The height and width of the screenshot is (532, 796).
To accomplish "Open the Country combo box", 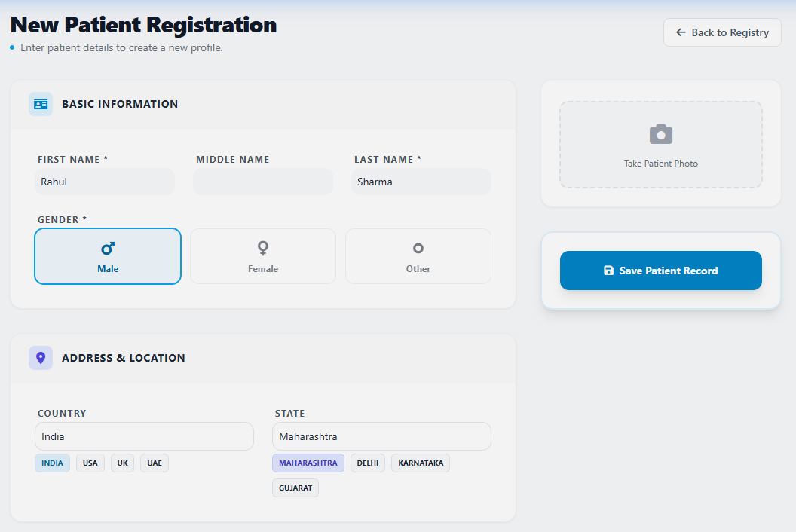I will (x=143, y=436).
